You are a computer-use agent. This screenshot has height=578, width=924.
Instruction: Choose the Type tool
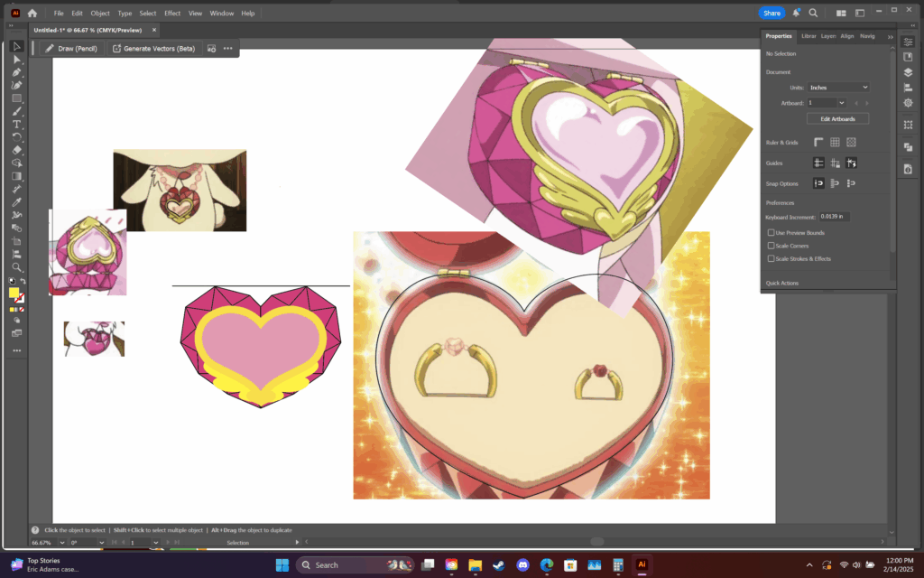(16, 125)
